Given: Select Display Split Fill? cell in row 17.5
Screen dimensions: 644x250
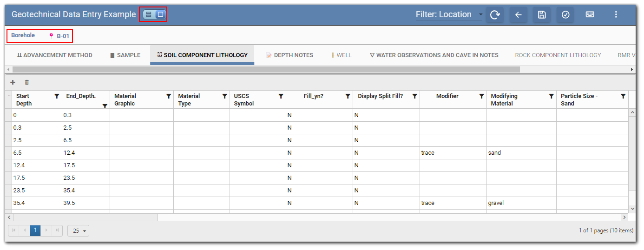Looking at the screenshot, I should [x=386, y=178].
